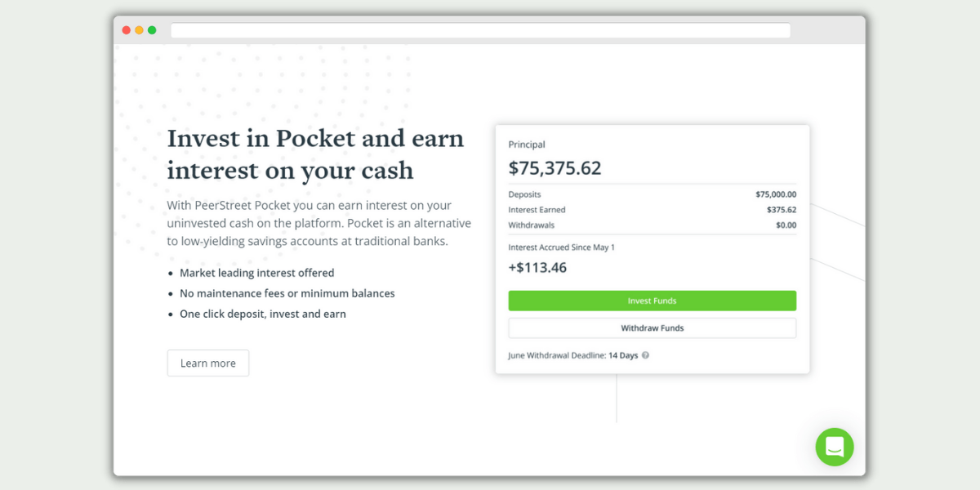The image size is (980, 490).
Task: Click the Interest Earned line of $375.62
Action: pyautogui.click(x=653, y=210)
